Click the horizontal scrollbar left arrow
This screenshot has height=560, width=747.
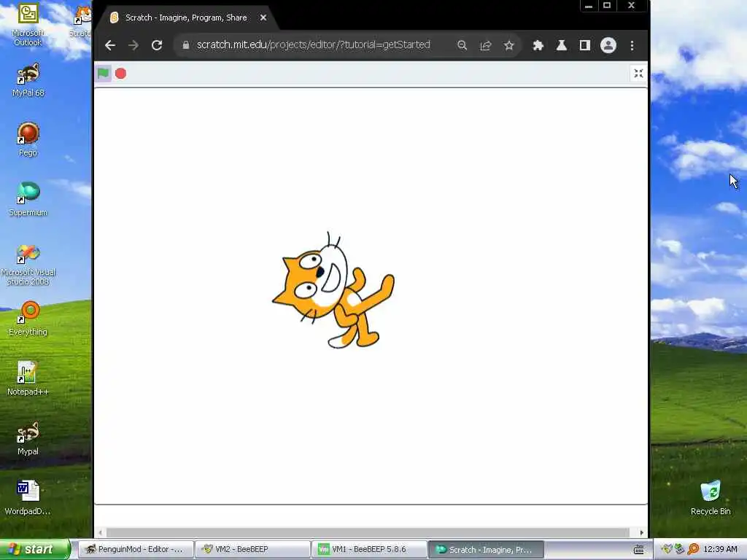101,532
